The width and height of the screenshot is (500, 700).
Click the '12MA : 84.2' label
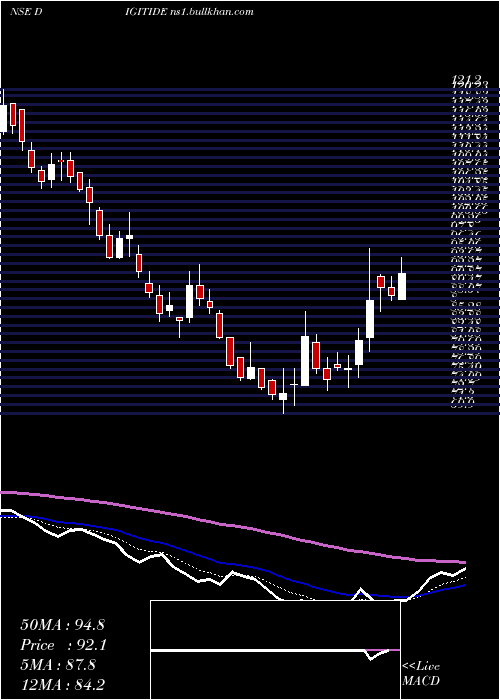(x=62, y=685)
